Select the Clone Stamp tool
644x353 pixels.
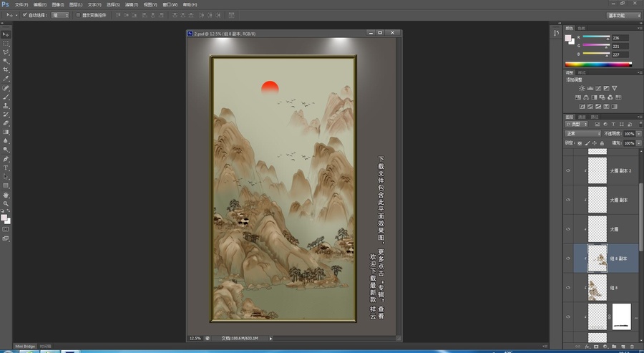[x=6, y=106]
